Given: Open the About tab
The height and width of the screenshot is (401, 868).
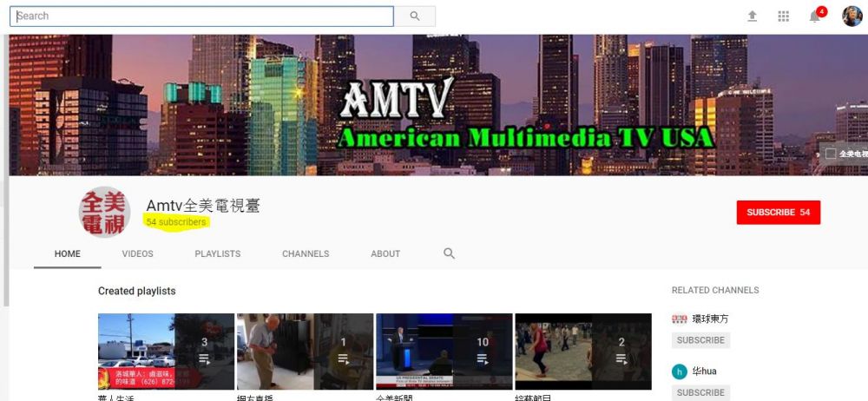Looking at the screenshot, I should tap(385, 254).
